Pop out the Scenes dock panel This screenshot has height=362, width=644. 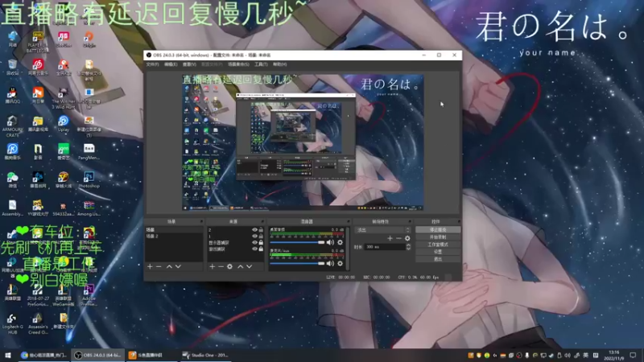click(201, 222)
